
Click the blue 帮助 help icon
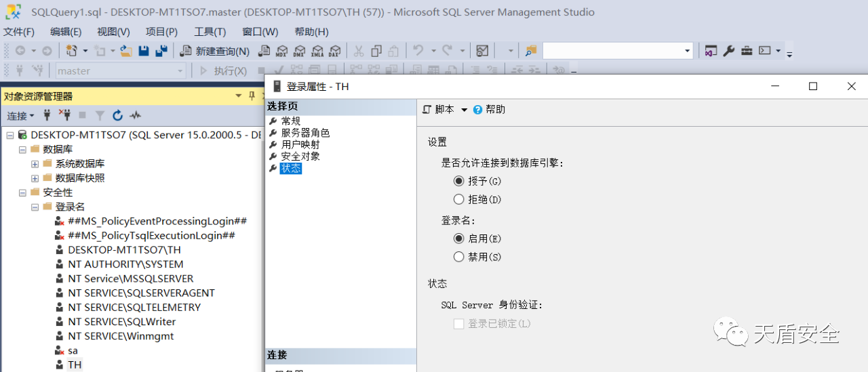pos(478,109)
